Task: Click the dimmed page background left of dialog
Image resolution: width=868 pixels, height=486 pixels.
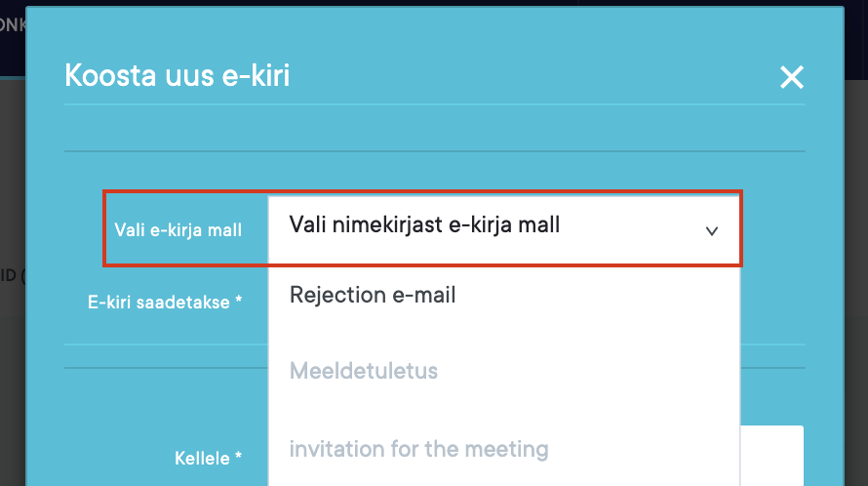Action: (x=12, y=390)
